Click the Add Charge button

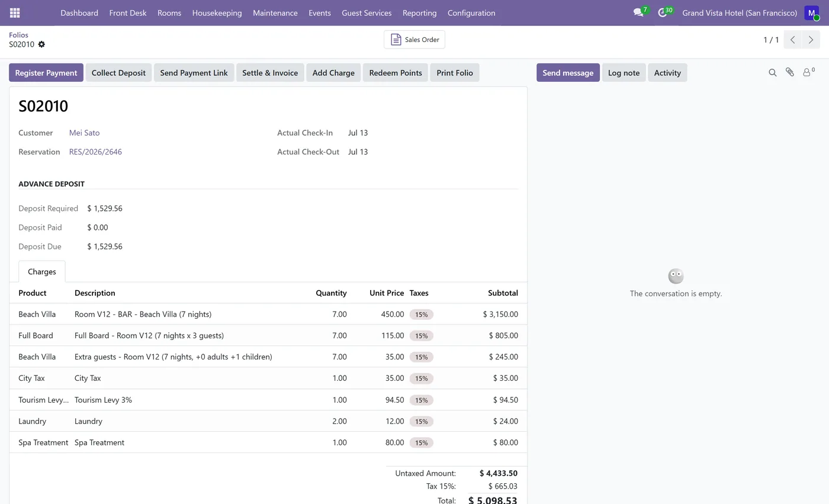point(333,73)
